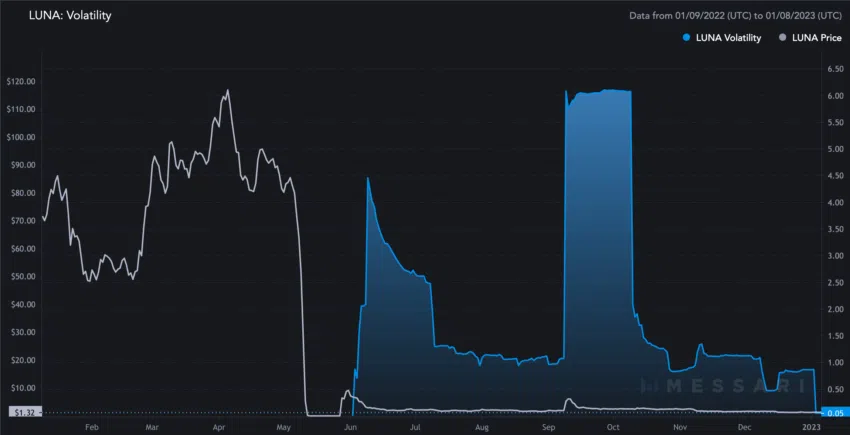The image size is (850, 435).
Task: Click the 1.50 volatility axis label
Action: tap(835, 336)
